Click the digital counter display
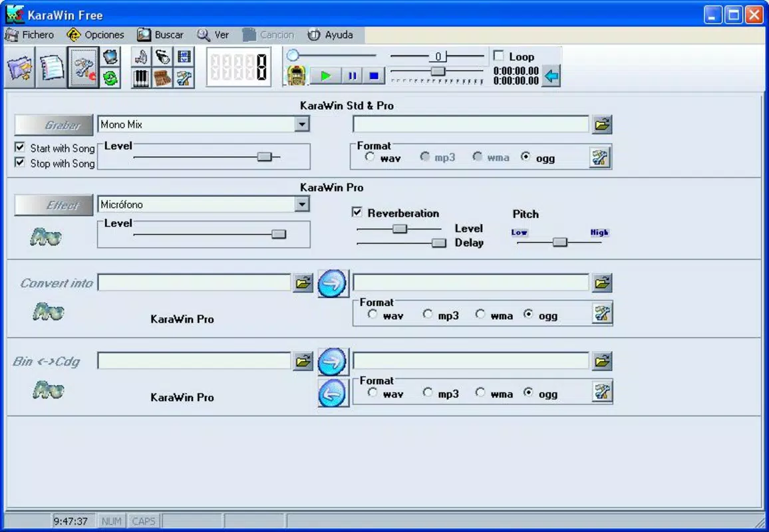Viewport: 769px width, 532px height. (x=238, y=67)
